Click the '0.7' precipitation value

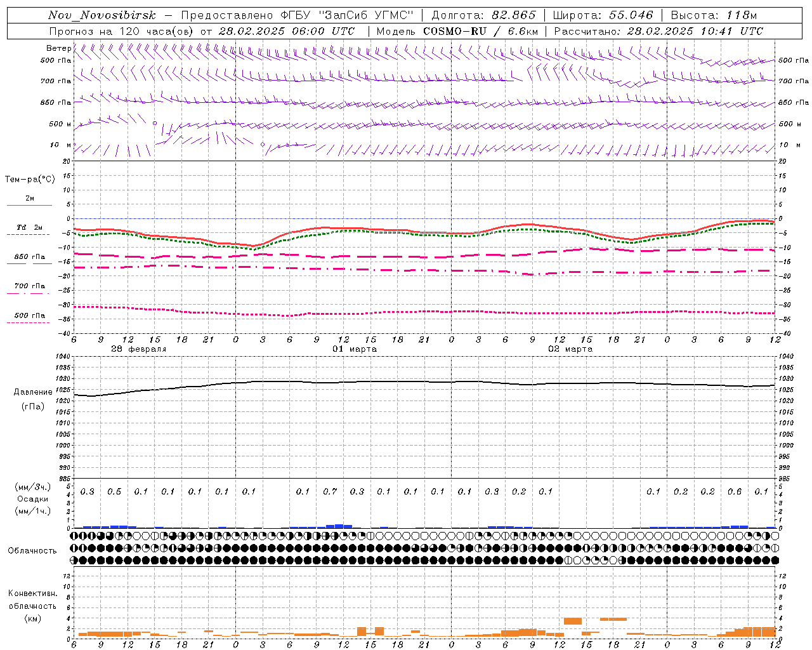pyautogui.click(x=330, y=491)
